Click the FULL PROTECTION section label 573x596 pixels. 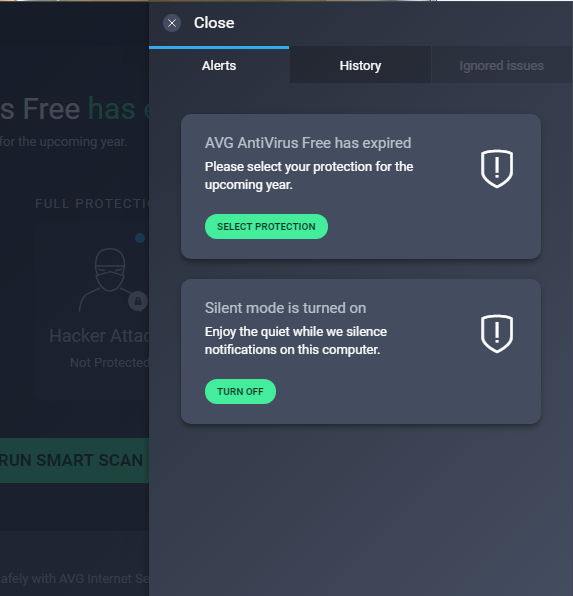92,204
